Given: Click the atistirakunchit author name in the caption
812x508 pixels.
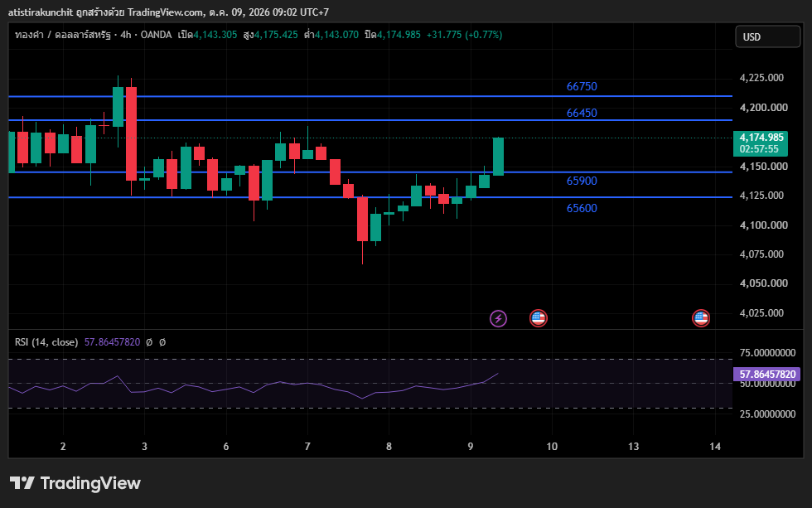Looking at the screenshot, I should pyautogui.click(x=41, y=12).
